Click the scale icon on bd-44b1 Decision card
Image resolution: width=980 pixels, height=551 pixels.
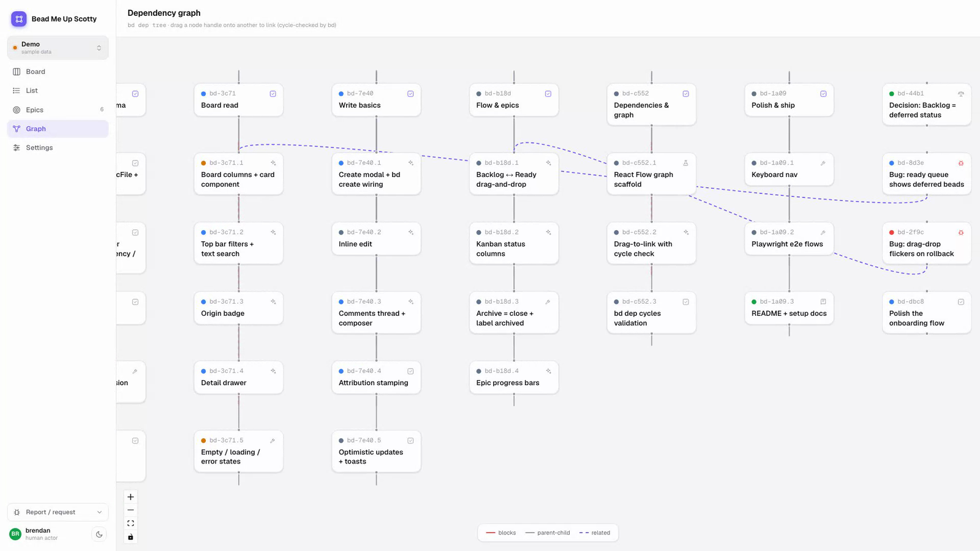point(961,94)
